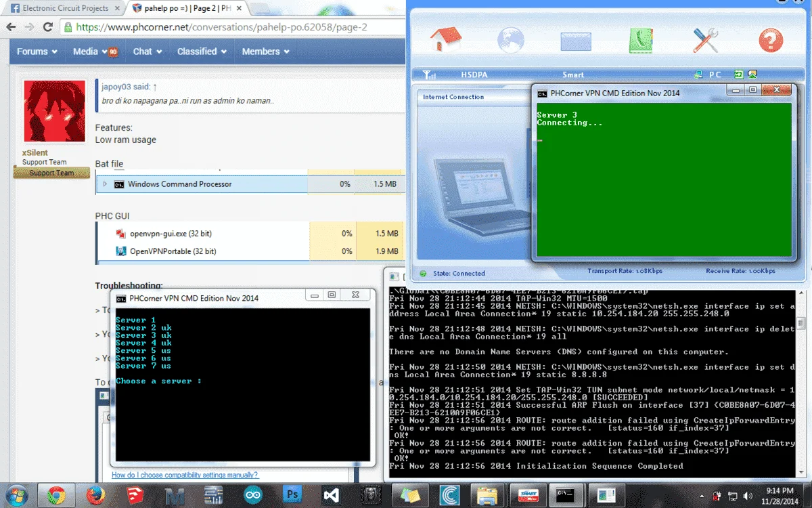Viewport: 812px width, 508px height.
Task: Go forward in Chrome
Action: pos(29,27)
